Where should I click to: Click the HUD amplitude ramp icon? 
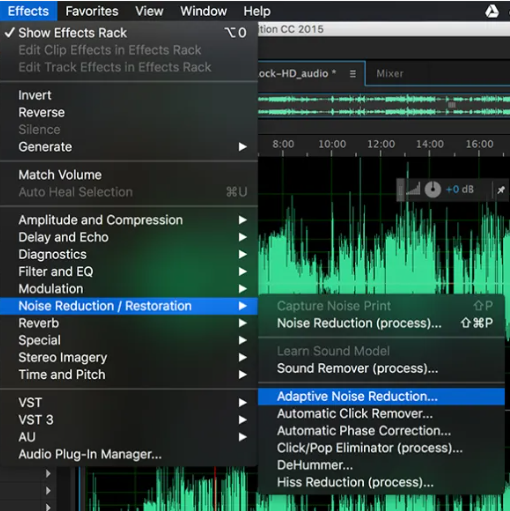[413, 190]
